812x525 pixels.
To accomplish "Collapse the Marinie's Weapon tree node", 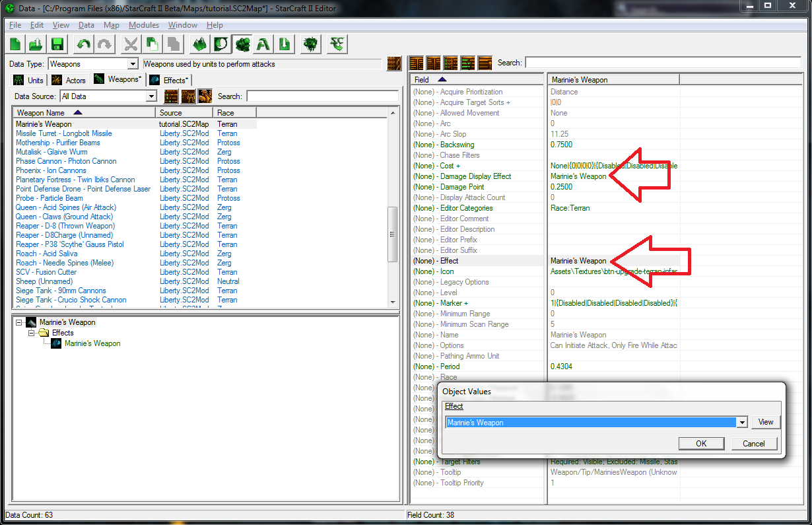I will point(19,322).
